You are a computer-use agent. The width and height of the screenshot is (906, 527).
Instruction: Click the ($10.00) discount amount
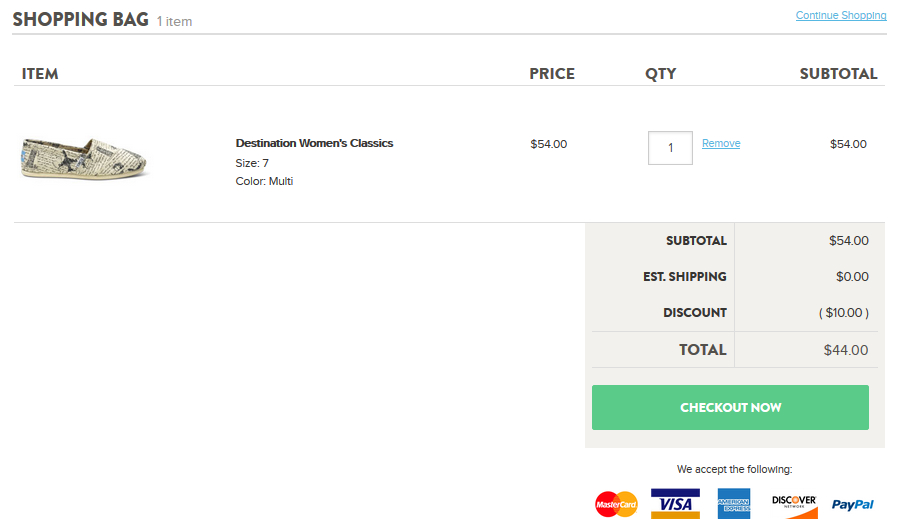[844, 313]
